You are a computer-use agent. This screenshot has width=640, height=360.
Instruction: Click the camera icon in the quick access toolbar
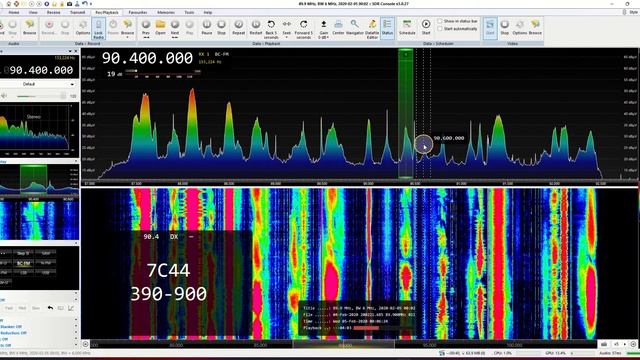69,4
